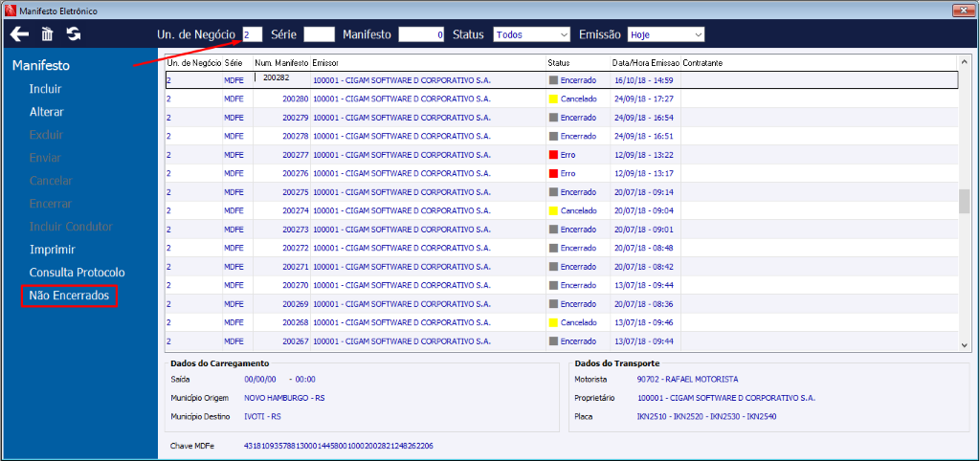Click the scroll down arrow of the table
Image resolution: width=980 pixels, height=461 pixels.
[x=965, y=345]
